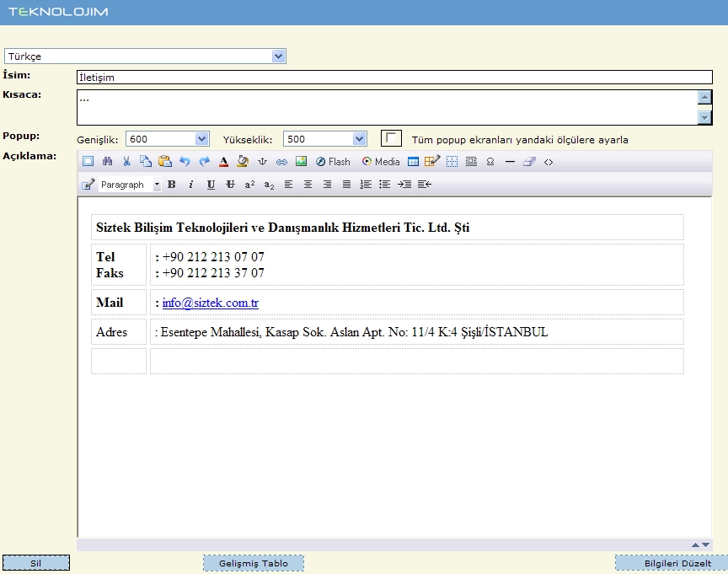The width and height of the screenshot is (728, 574).
Task: Justify the text
Action: (346, 185)
